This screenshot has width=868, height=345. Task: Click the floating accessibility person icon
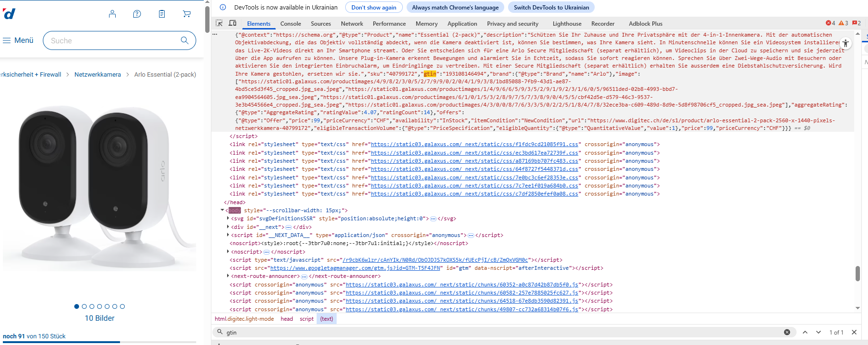846,43
